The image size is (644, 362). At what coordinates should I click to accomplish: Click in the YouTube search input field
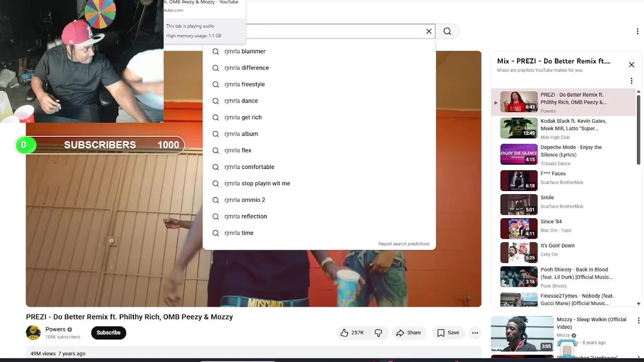[x=335, y=31]
